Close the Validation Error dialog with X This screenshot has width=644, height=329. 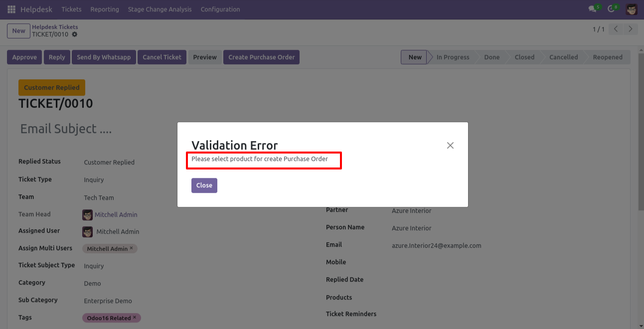click(450, 146)
